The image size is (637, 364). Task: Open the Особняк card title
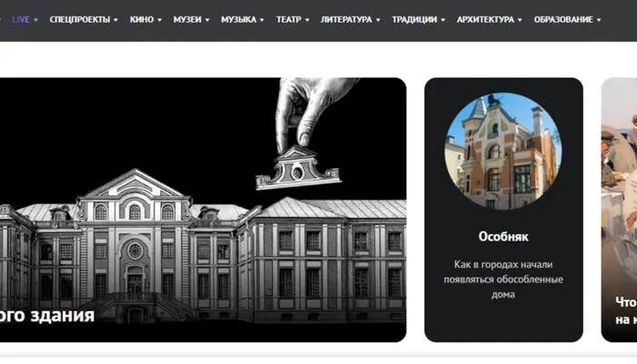[503, 235]
